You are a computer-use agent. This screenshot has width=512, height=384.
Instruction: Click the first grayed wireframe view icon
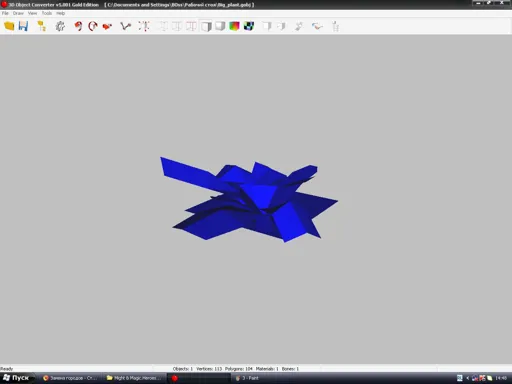[162, 26]
